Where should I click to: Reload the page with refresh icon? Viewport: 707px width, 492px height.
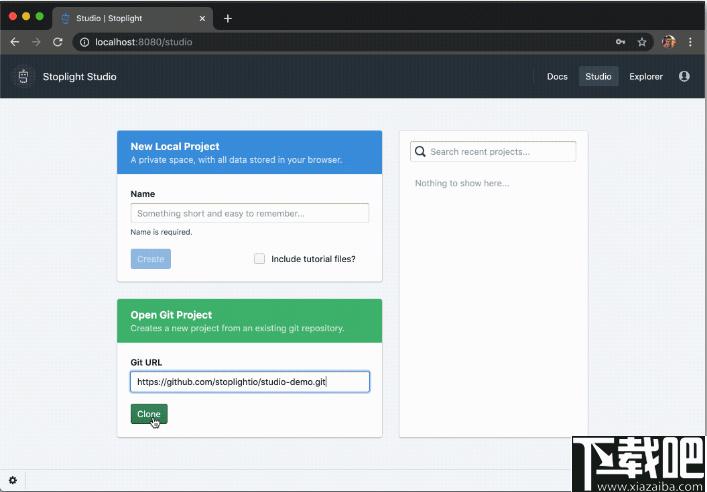[x=58, y=42]
